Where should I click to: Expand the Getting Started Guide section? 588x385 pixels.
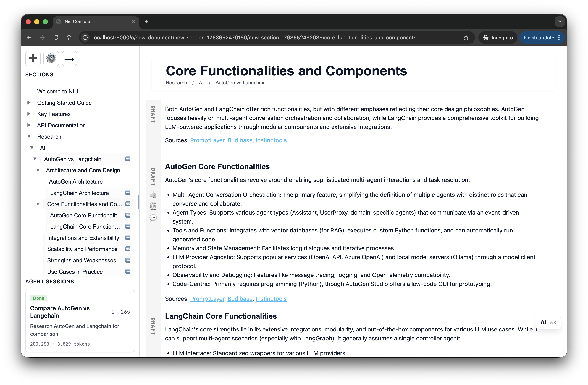tap(29, 103)
